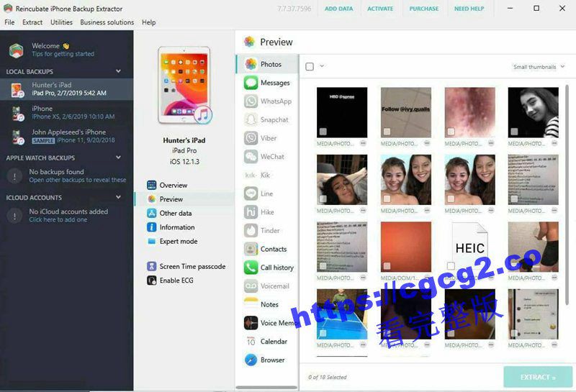Tick the checkbox on the first black photo
Viewport: 576px width, 392px height.
pos(323,132)
